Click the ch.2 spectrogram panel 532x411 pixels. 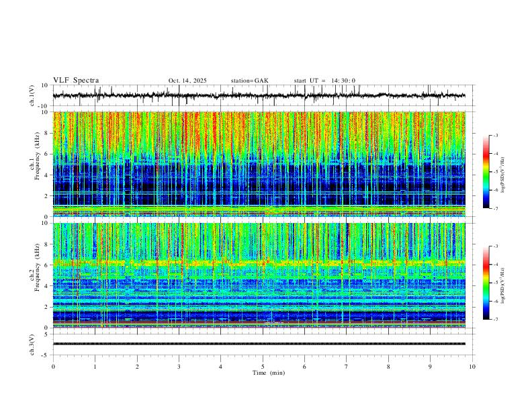[259, 275]
